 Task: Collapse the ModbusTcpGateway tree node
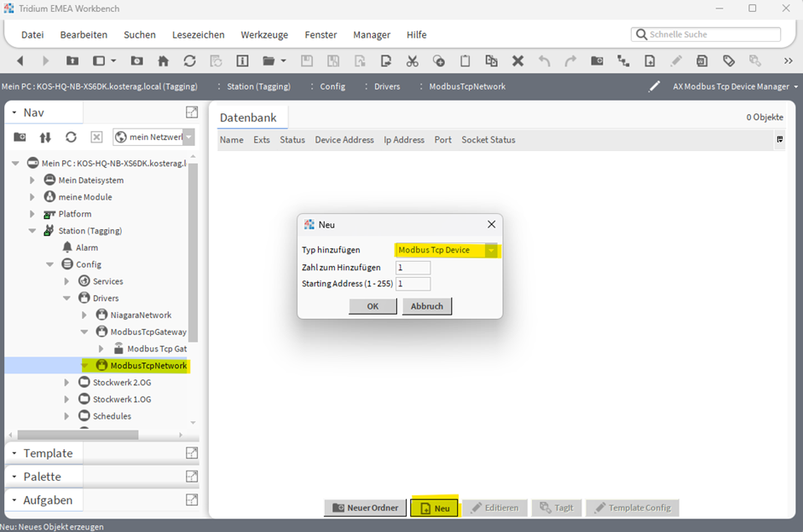84,332
